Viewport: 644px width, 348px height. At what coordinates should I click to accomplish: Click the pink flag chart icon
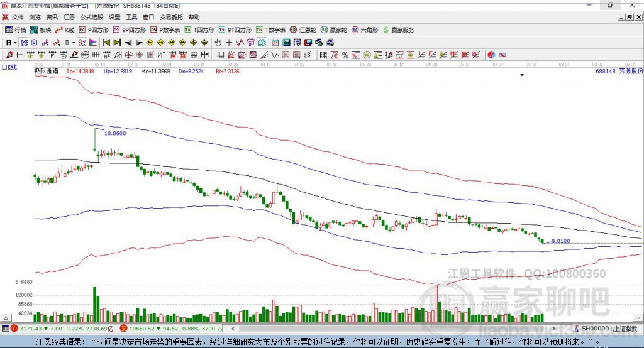tap(93, 43)
